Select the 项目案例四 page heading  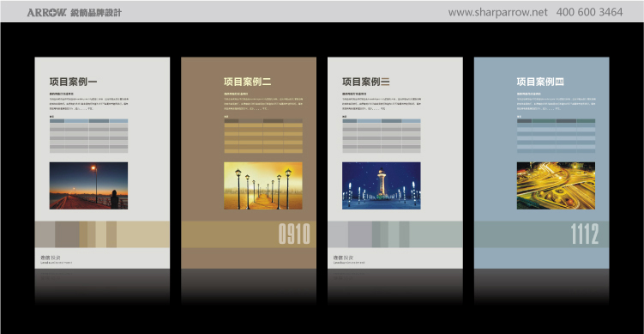click(540, 82)
